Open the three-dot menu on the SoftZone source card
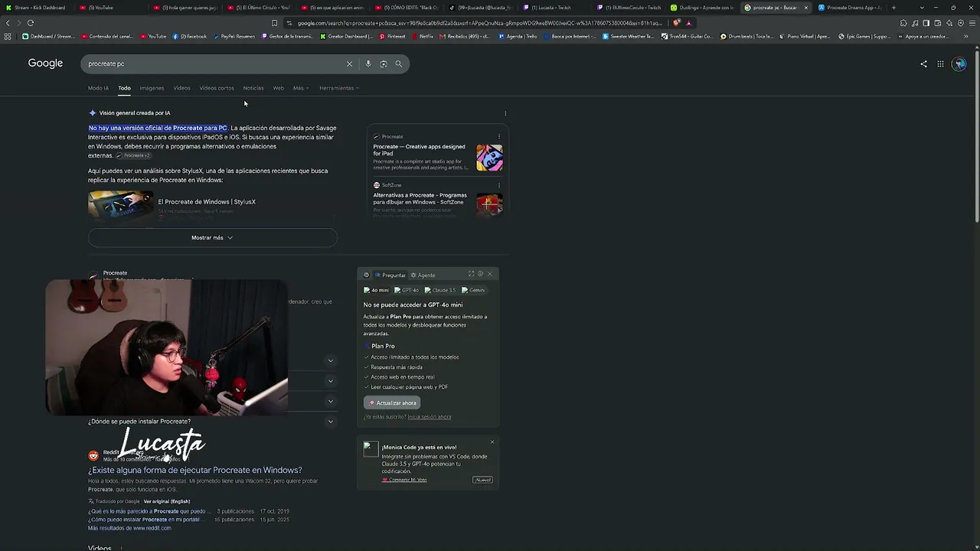 click(499, 185)
